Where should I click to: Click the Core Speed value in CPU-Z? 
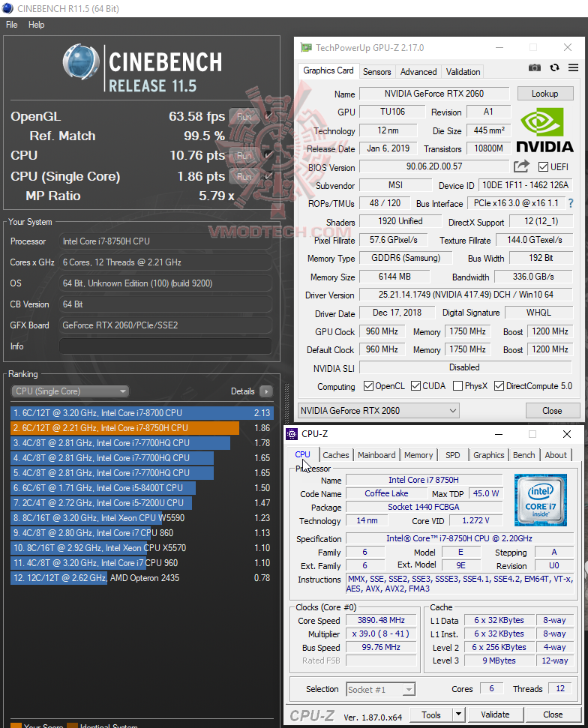pos(381,620)
